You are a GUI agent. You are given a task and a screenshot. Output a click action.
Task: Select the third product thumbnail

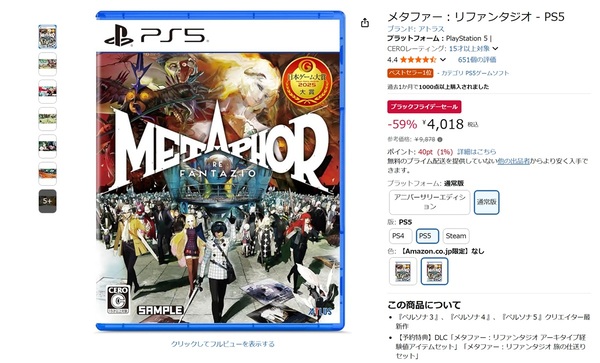coord(47,91)
